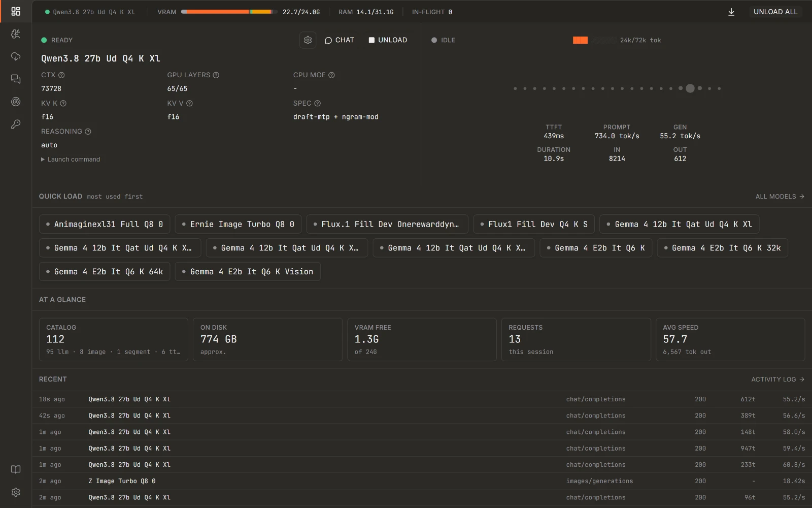The width and height of the screenshot is (812, 508).
Task: Click the ON DISK 774 GB card
Action: coord(267,339)
